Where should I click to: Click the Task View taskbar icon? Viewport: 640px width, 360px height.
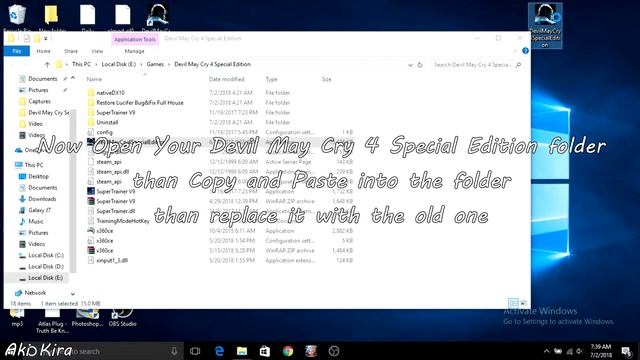tap(195, 351)
